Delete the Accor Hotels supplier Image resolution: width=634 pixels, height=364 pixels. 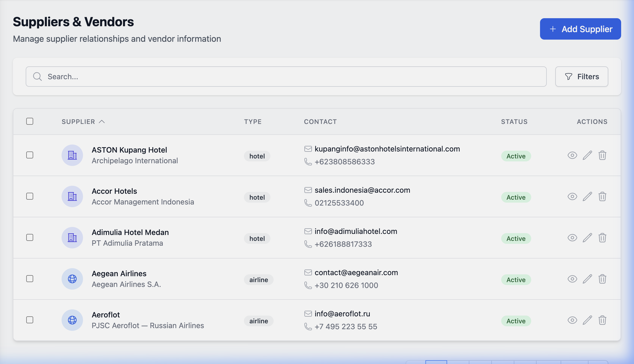[602, 196]
